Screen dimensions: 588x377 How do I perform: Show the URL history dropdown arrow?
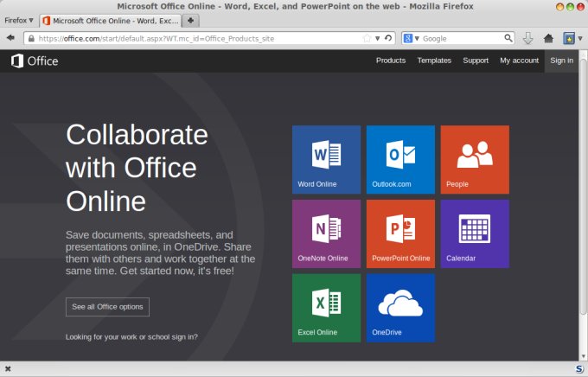[378, 38]
